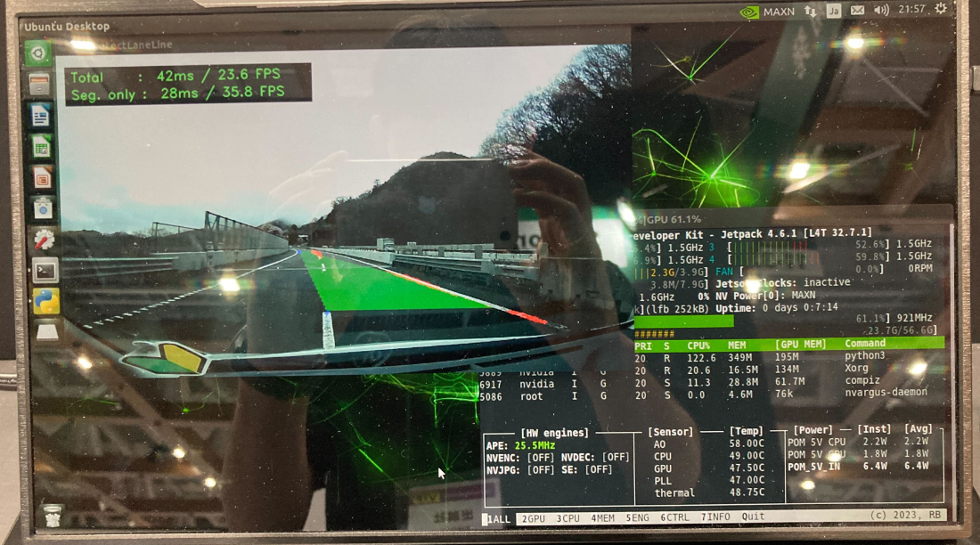Switch to the 7INFO tab in jtop
980x545 pixels.
[715, 517]
